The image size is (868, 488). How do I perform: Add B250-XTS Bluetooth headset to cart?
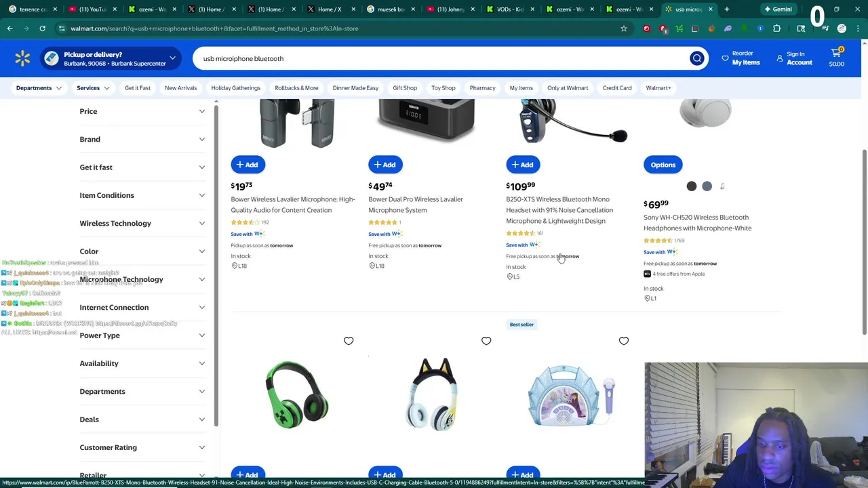point(523,165)
